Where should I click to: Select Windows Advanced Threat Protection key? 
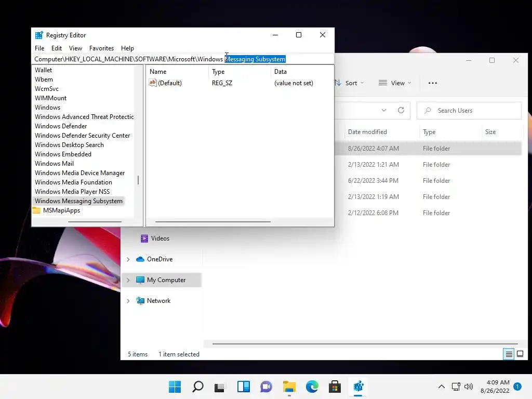[84, 117]
